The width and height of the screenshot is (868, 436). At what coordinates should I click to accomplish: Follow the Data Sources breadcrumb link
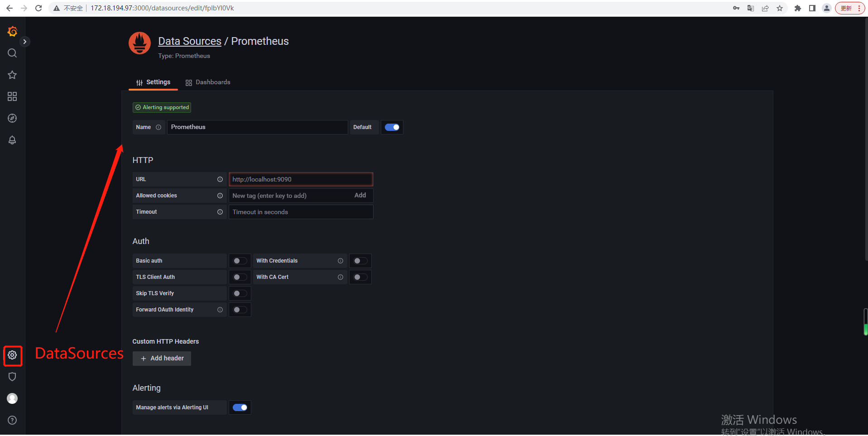pyautogui.click(x=190, y=41)
